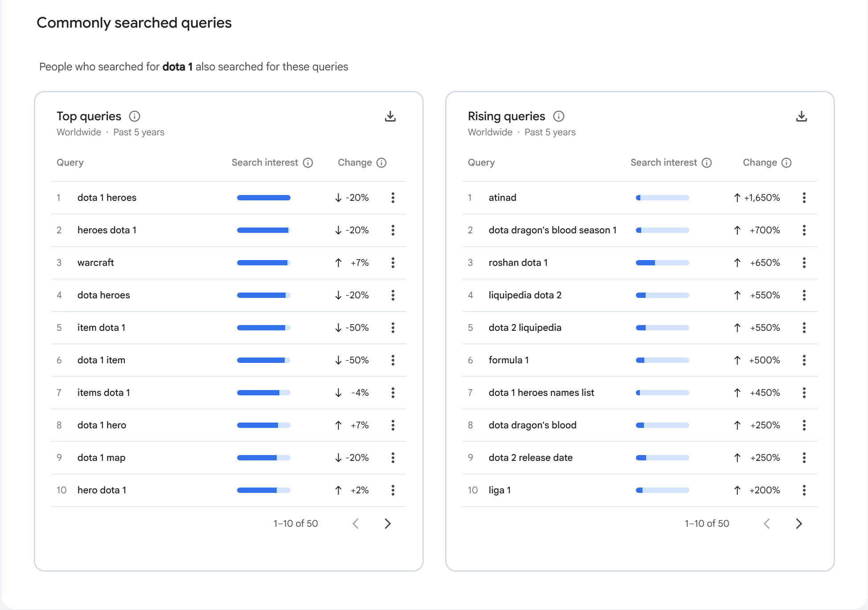Select the item dota 1 query
Screen dimensions: 868x610
[x=101, y=328]
